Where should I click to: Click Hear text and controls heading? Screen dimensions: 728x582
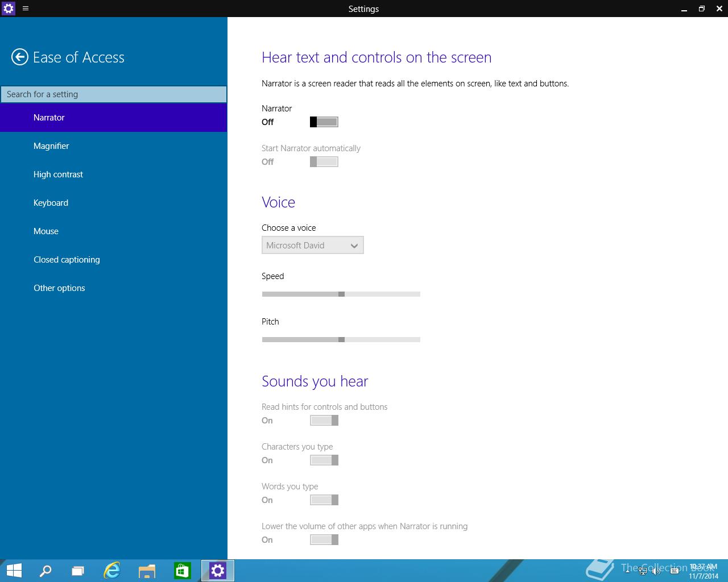[377, 57]
